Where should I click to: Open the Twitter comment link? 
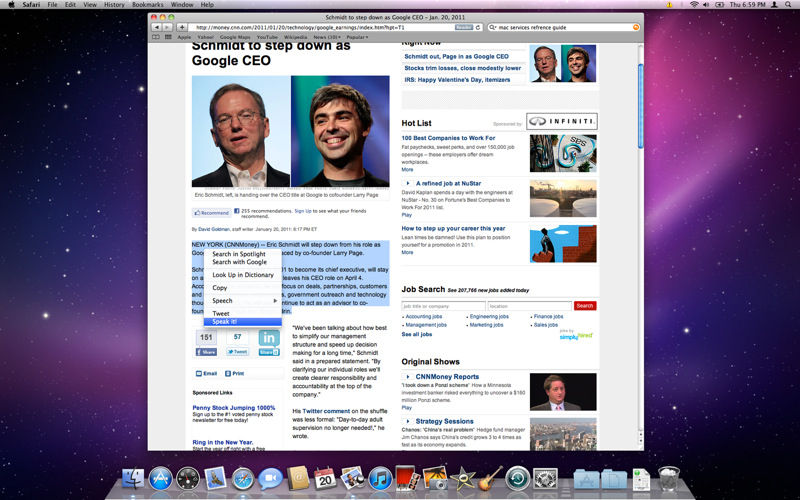click(326, 411)
